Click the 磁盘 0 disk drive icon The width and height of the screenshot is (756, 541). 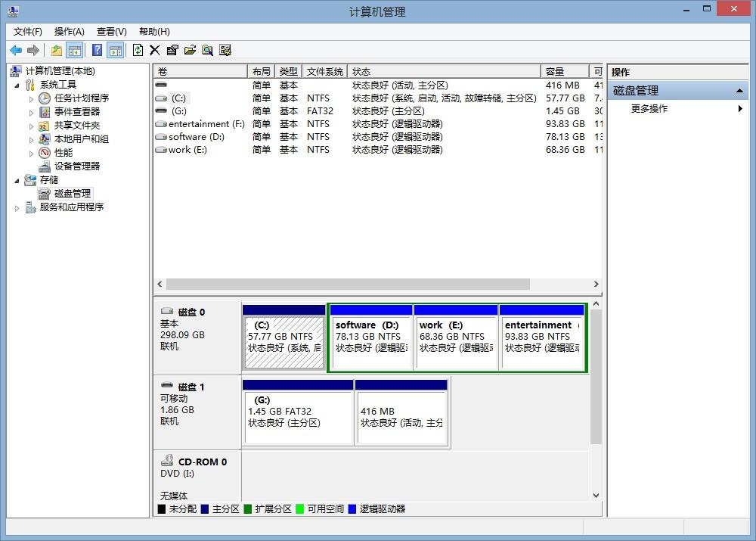[167, 311]
